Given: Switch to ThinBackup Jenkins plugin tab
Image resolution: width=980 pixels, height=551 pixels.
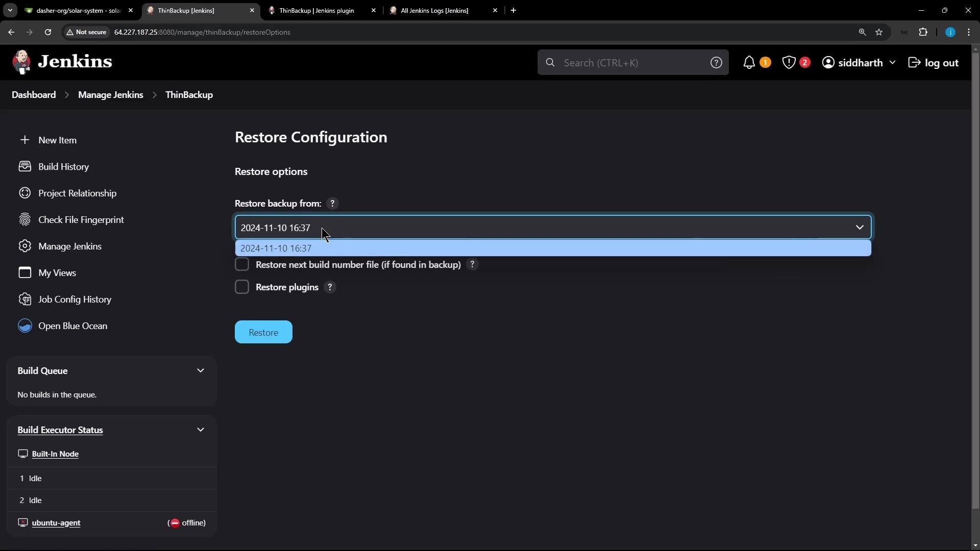Looking at the screenshot, I should (323, 10).
